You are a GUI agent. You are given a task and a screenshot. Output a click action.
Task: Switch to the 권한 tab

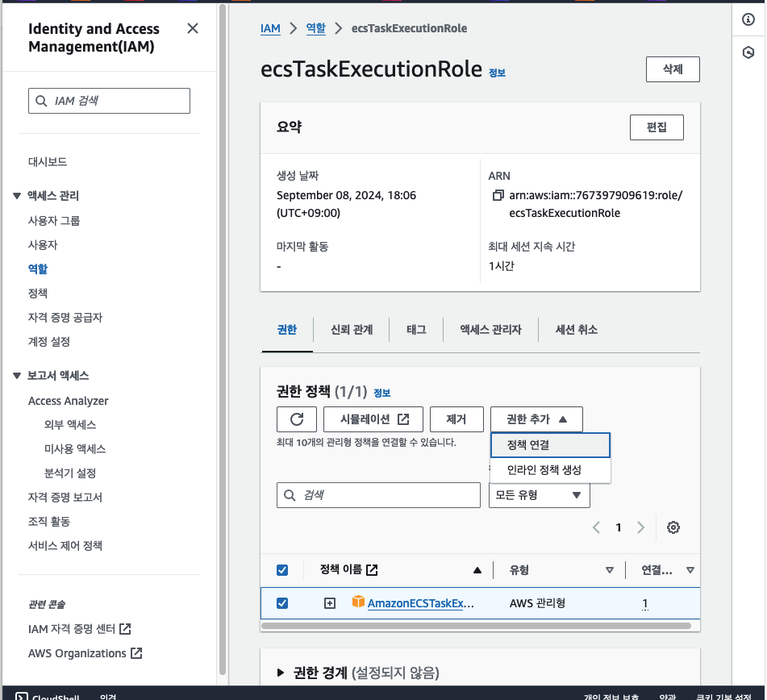coord(287,330)
